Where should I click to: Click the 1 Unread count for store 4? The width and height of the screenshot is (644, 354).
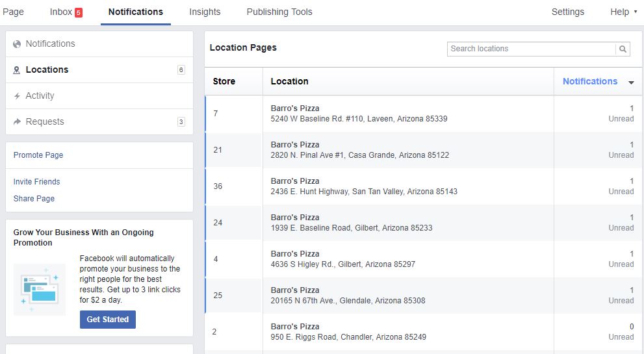(621, 259)
